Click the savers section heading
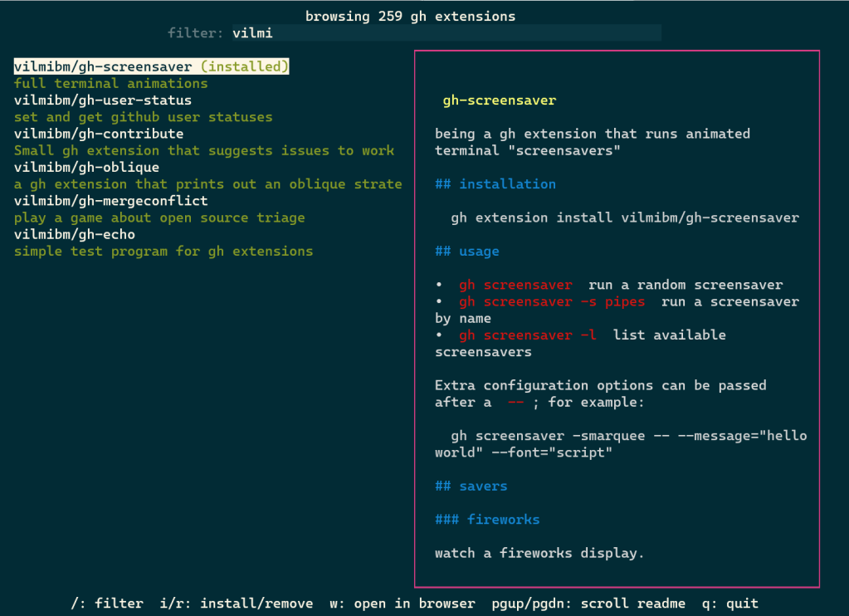This screenshot has height=616, width=849. pyautogui.click(x=471, y=486)
